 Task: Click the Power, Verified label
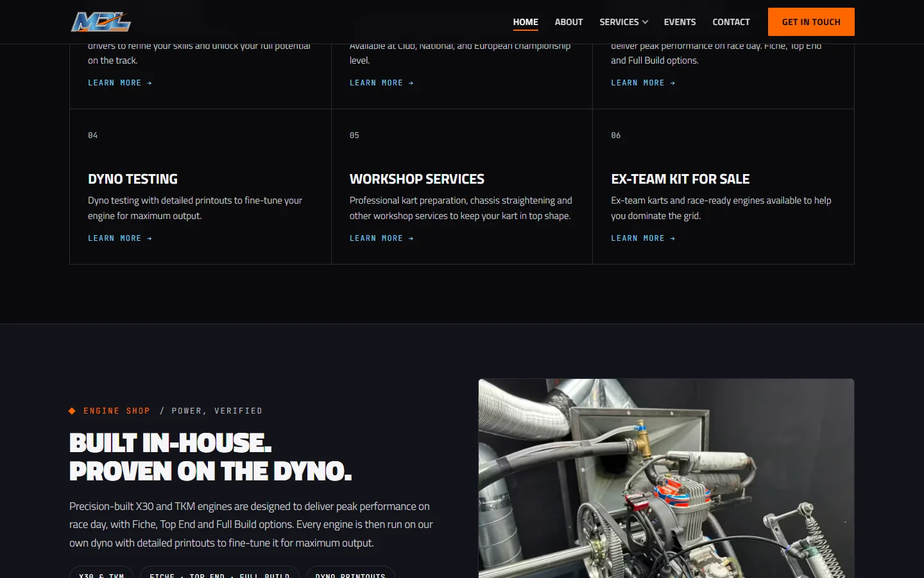tap(217, 411)
